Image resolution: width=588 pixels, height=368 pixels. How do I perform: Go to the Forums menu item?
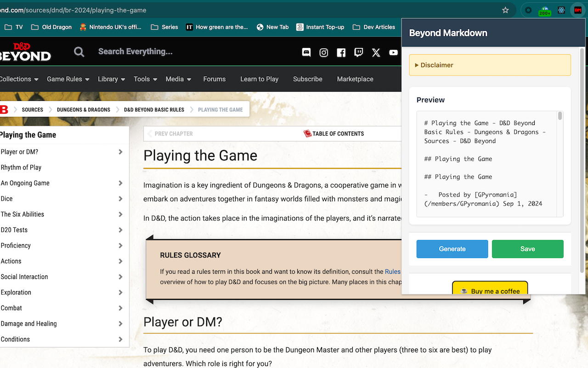(215, 79)
